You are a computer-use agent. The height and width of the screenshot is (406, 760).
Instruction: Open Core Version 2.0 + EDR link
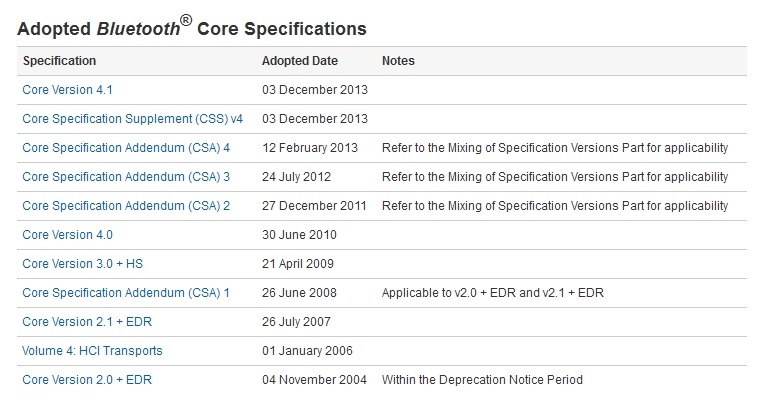pos(87,380)
